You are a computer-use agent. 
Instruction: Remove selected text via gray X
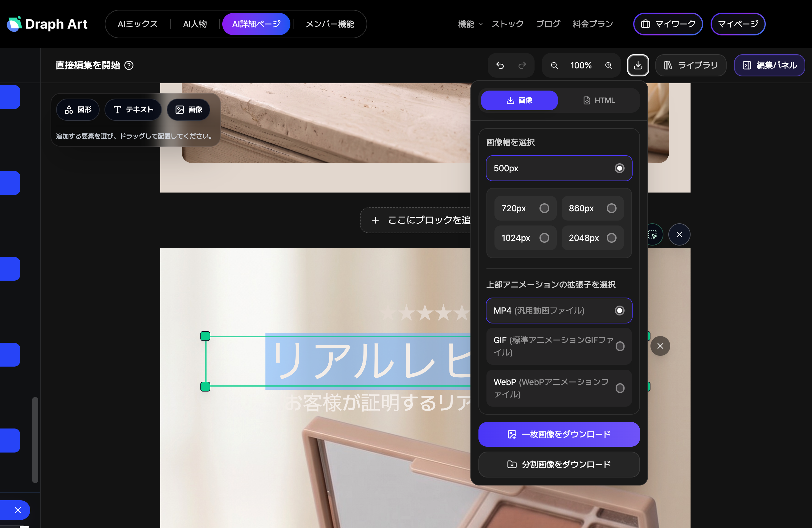click(660, 346)
